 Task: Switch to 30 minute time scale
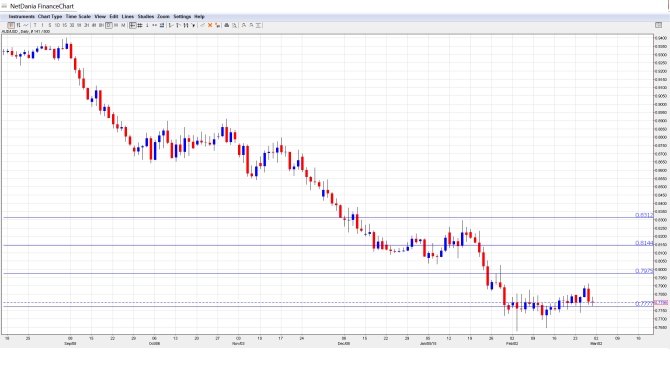[72, 26]
